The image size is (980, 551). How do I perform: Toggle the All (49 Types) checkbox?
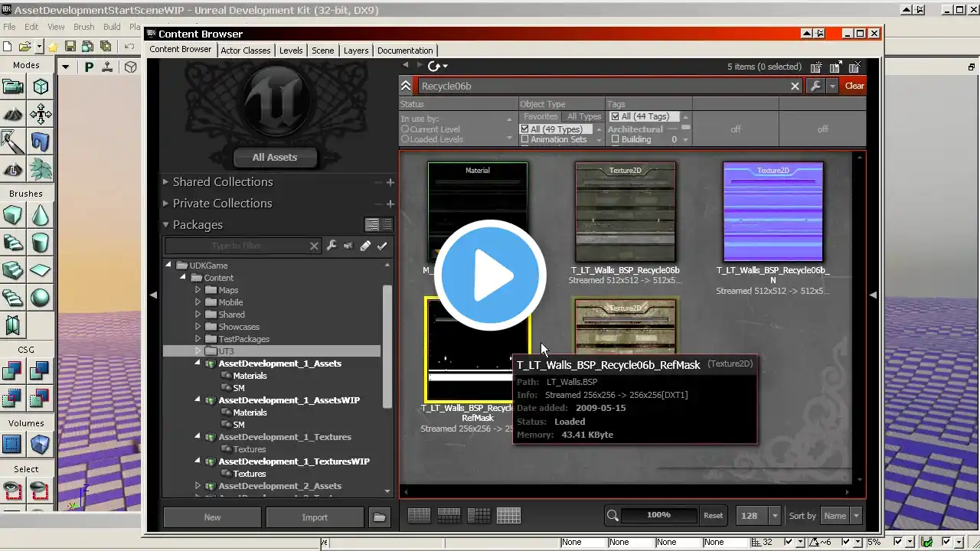(524, 129)
